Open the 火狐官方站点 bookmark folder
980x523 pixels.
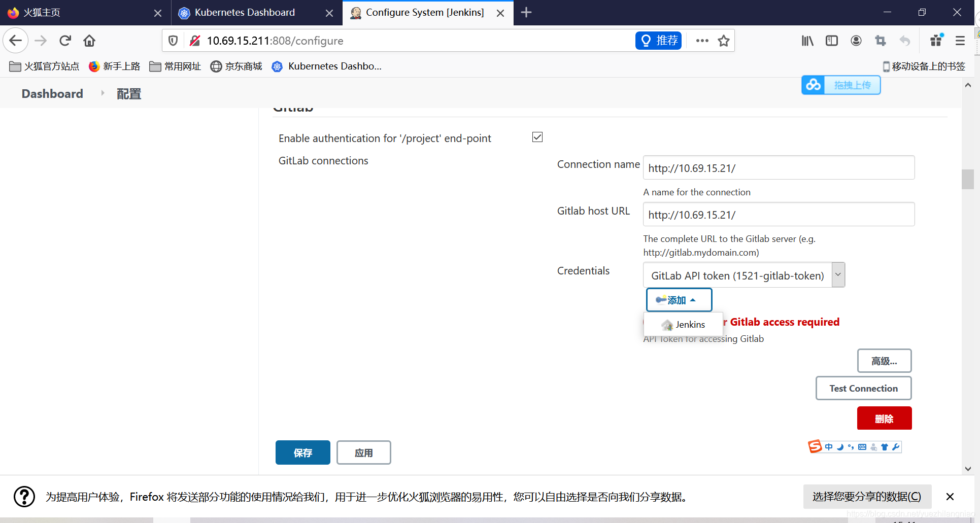tap(45, 66)
